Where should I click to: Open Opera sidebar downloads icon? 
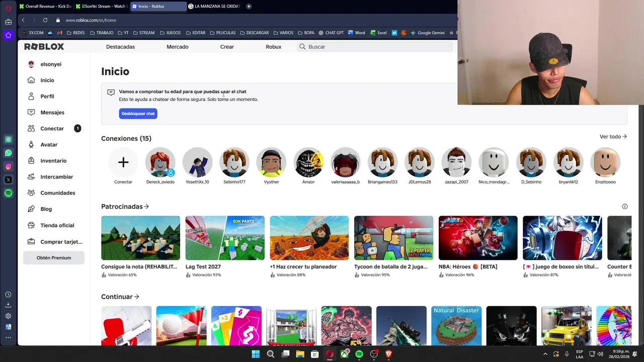pyautogui.click(x=9, y=305)
